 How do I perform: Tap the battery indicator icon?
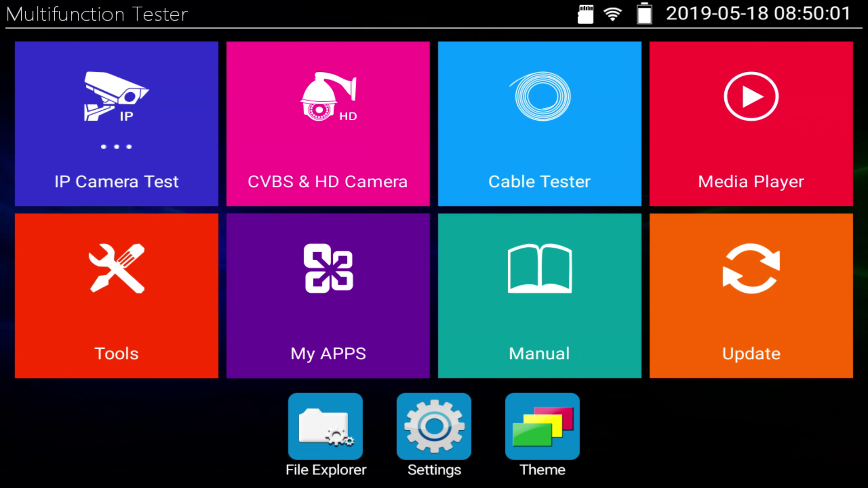(644, 14)
